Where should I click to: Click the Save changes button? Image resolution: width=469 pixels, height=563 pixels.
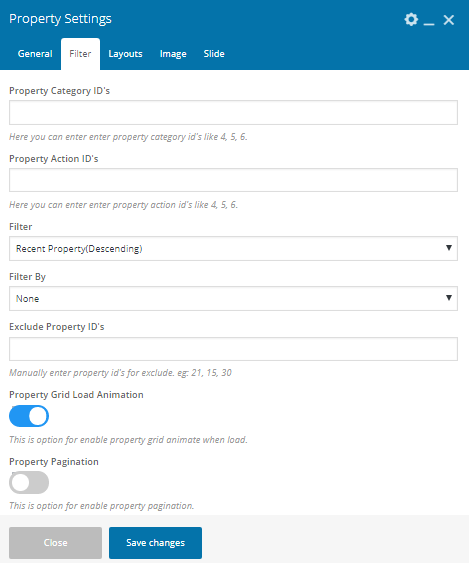155,543
